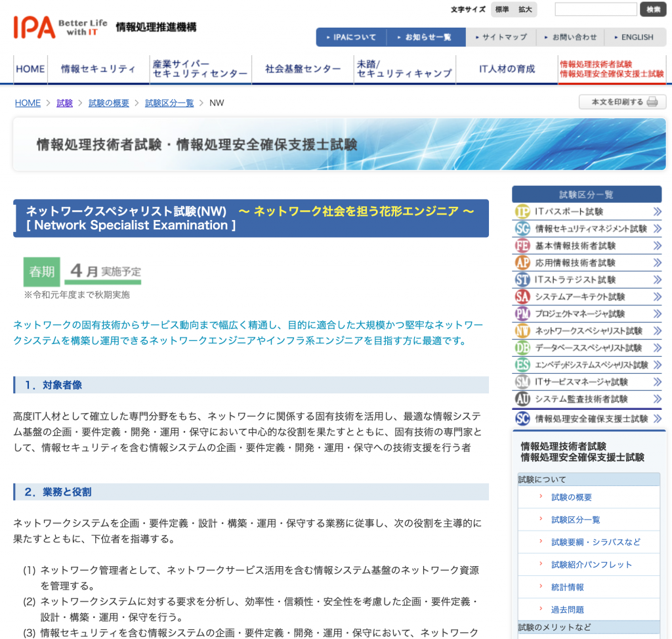Click the 情報処理技術者試験 page banner image
The height and width of the screenshot is (639, 672).
(x=339, y=144)
